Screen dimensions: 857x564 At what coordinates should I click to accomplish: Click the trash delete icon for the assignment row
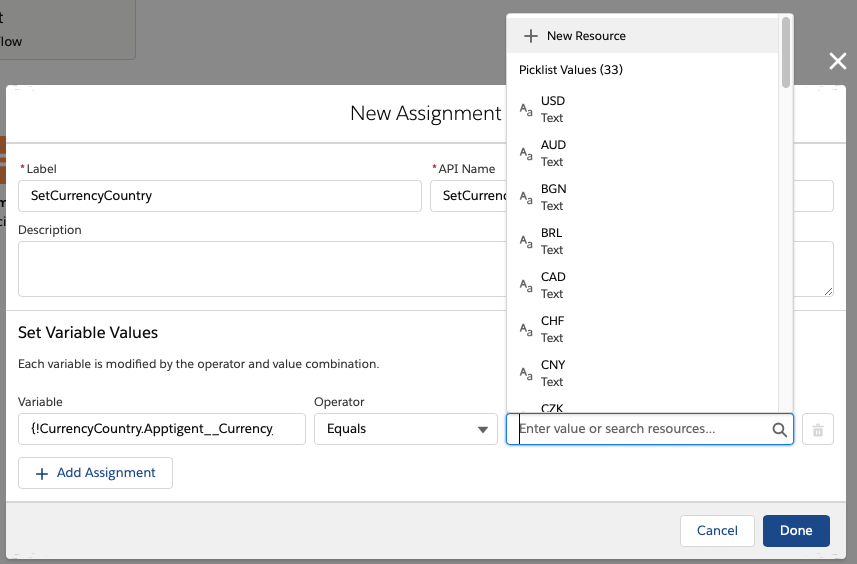818,430
